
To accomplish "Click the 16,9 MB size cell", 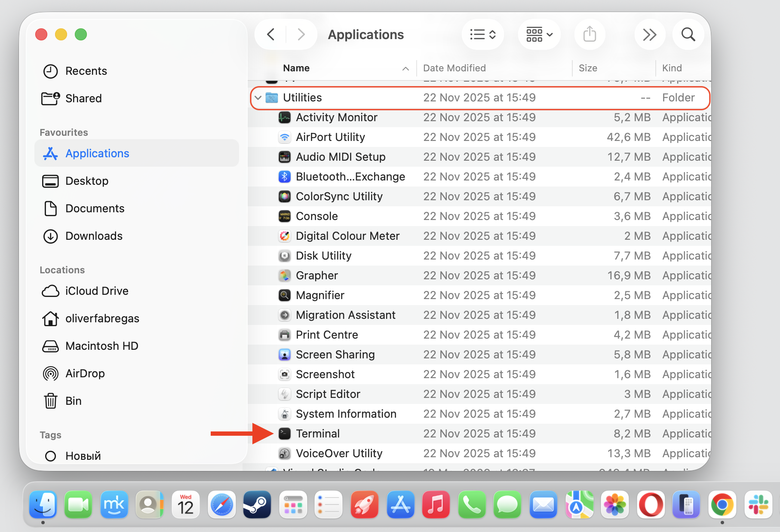I will pyautogui.click(x=629, y=275).
